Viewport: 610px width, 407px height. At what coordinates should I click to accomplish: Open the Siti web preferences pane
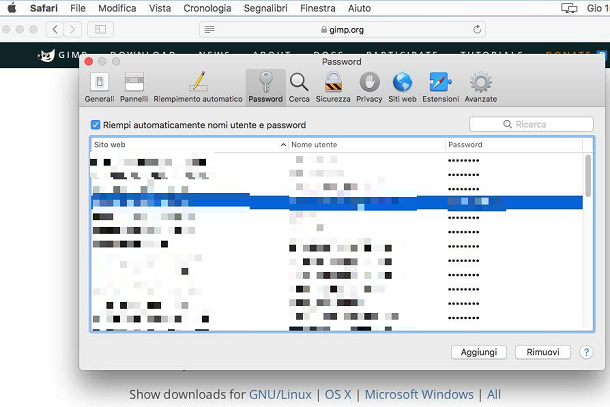(x=402, y=88)
